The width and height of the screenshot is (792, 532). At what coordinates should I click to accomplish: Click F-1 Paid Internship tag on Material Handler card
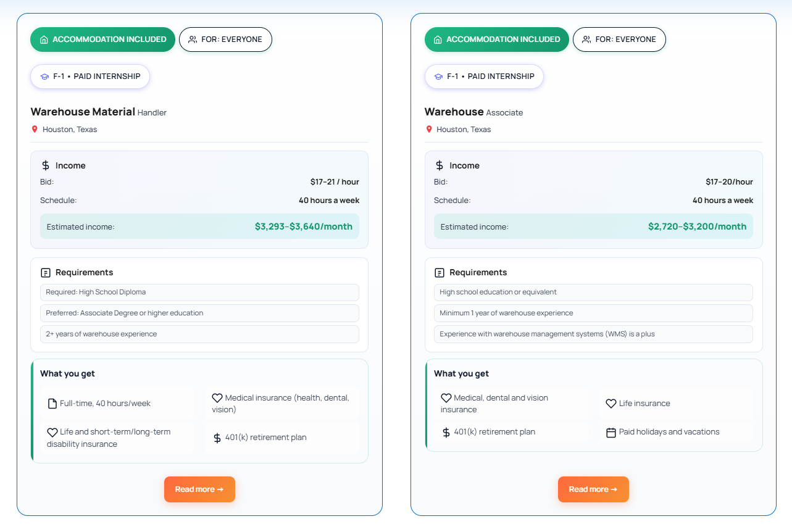tap(90, 77)
